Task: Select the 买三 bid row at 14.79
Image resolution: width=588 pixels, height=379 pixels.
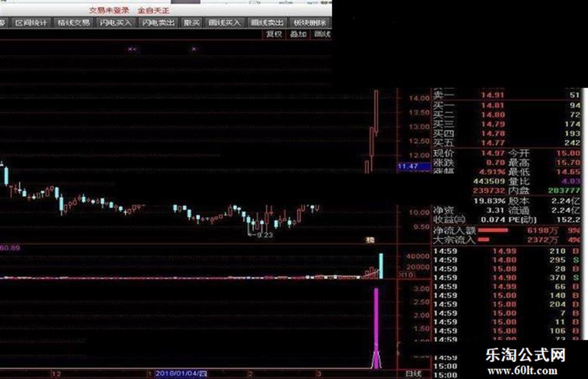Action: point(506,124)
